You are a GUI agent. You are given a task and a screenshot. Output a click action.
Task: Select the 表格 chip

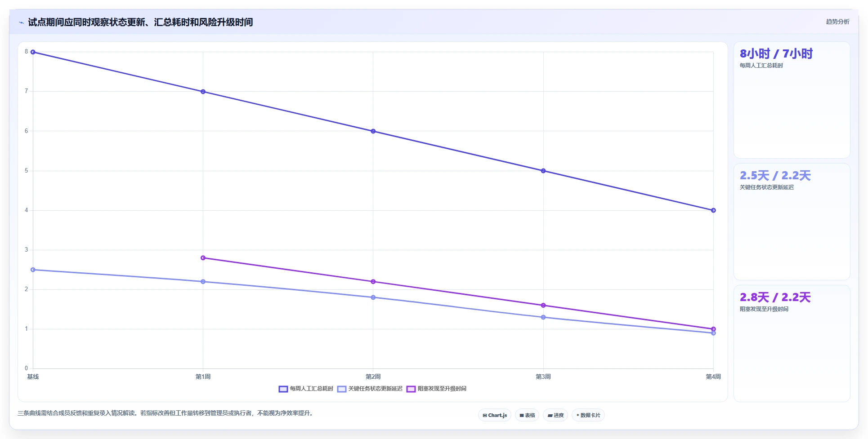coord(527,415)
